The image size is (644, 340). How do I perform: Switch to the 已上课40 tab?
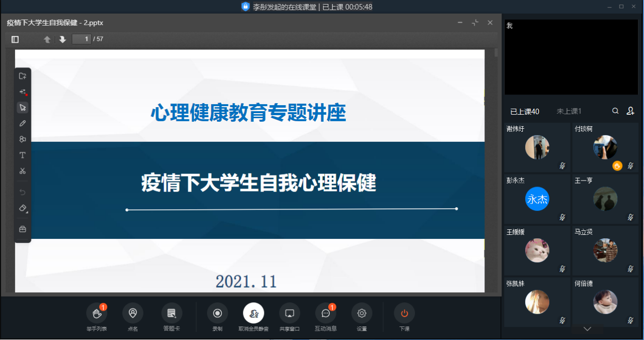tap(525, 111)
